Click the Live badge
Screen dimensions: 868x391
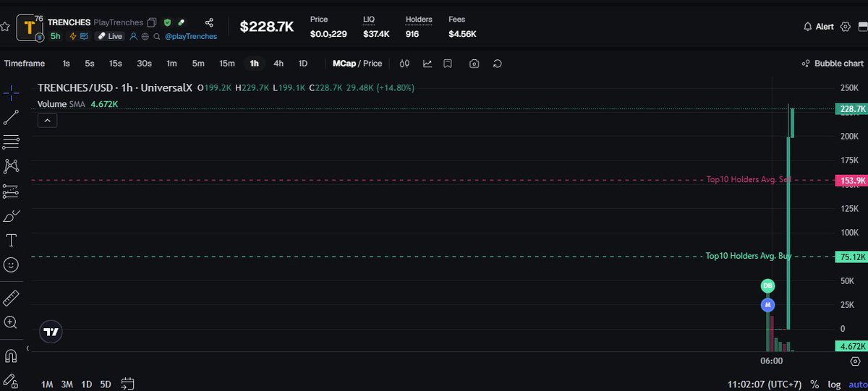click(x=110, y=36)
